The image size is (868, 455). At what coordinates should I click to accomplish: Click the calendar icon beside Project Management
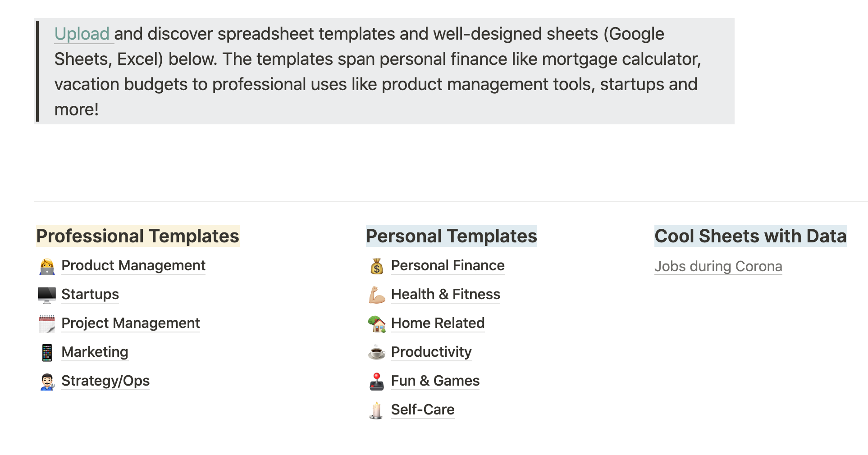pyautogui.click(x=47, y=324)
